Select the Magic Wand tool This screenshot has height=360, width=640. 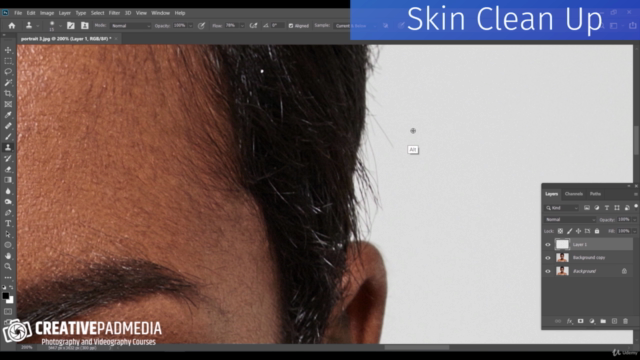[8, 82]
